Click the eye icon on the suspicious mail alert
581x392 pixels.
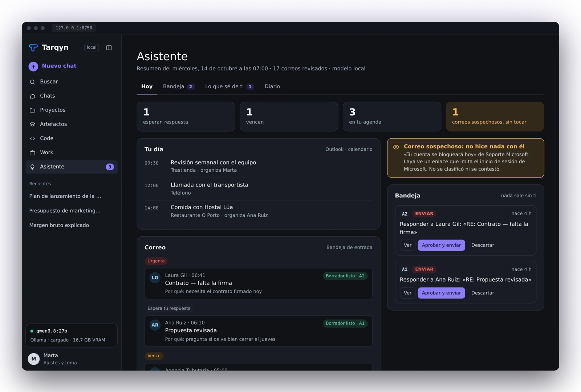coord(396,147)
